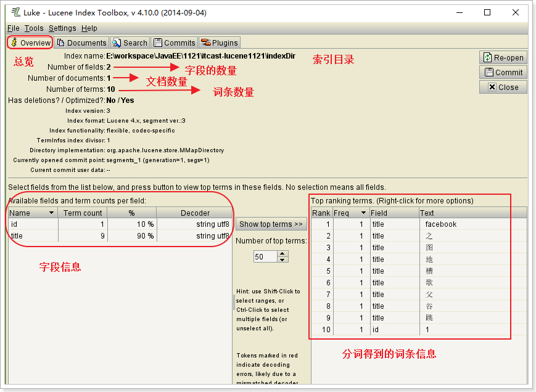Click the Luke app icon in title bar
Image resolution: width=536 pixels, height=392 pixels.
point(15,12)
